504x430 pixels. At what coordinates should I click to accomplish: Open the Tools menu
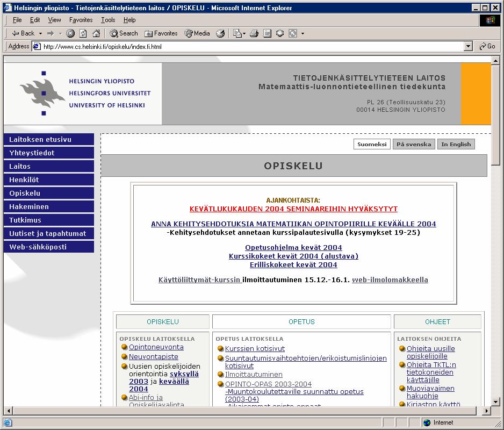(x=108, y=20)
